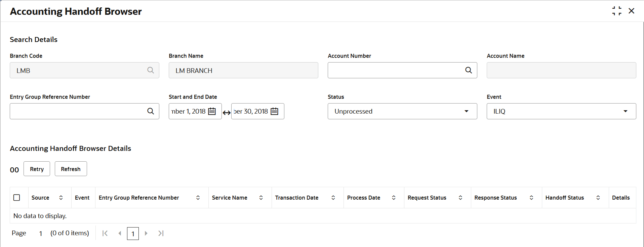The image size is (644, 247).
Task: Open Entry Group Reference Number lookup icon
Action: [x=151, y=111]
